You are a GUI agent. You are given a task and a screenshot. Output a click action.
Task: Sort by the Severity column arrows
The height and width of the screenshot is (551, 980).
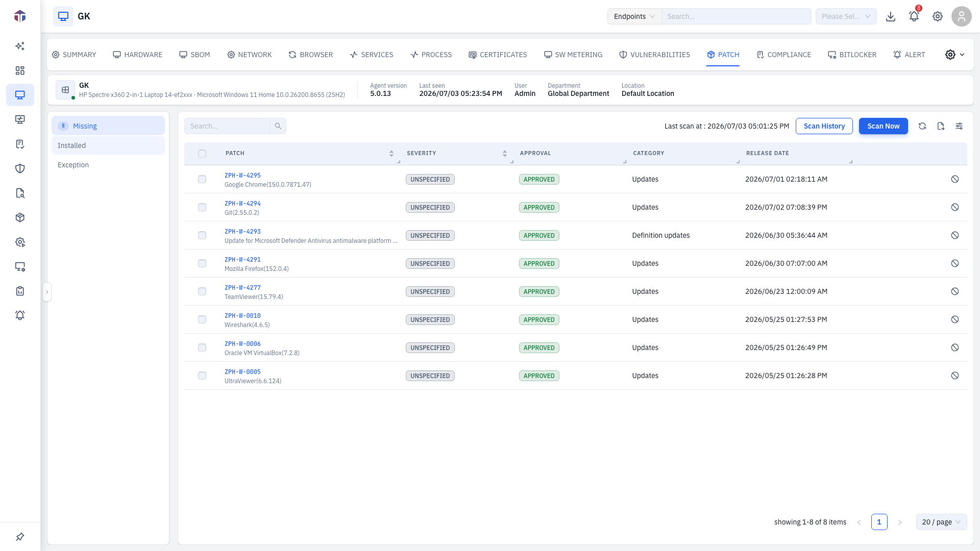click(x=504, y=154)
